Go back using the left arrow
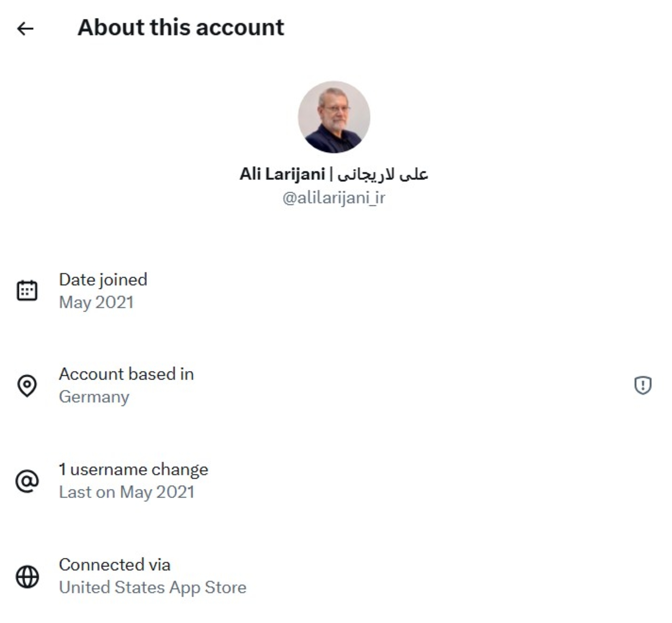The image size is (672, 623). click(x=25, y=29)
